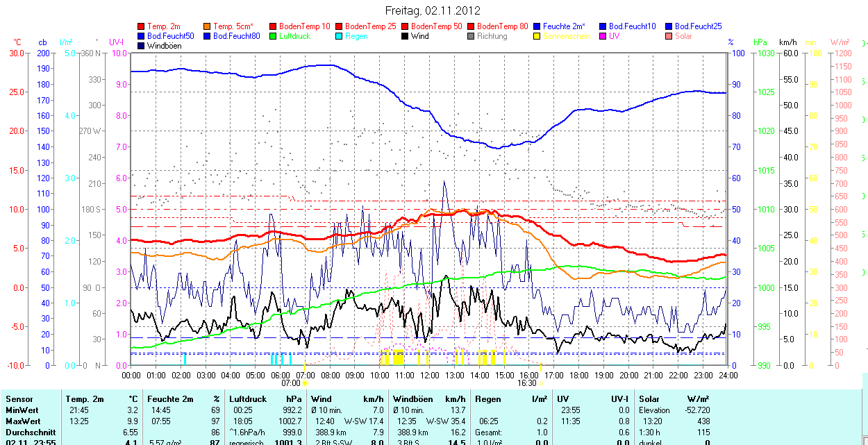Viewport: 868px width, 445px height.
Task: Click the 'Elevation' label in Solar column
Action: pyautogui.click(x=655, y=410)
